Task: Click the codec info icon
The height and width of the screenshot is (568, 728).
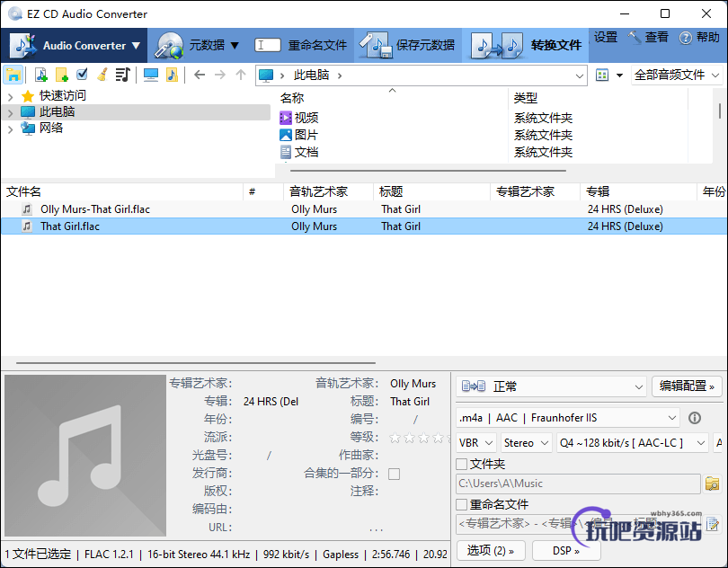Action: point(695,418)
